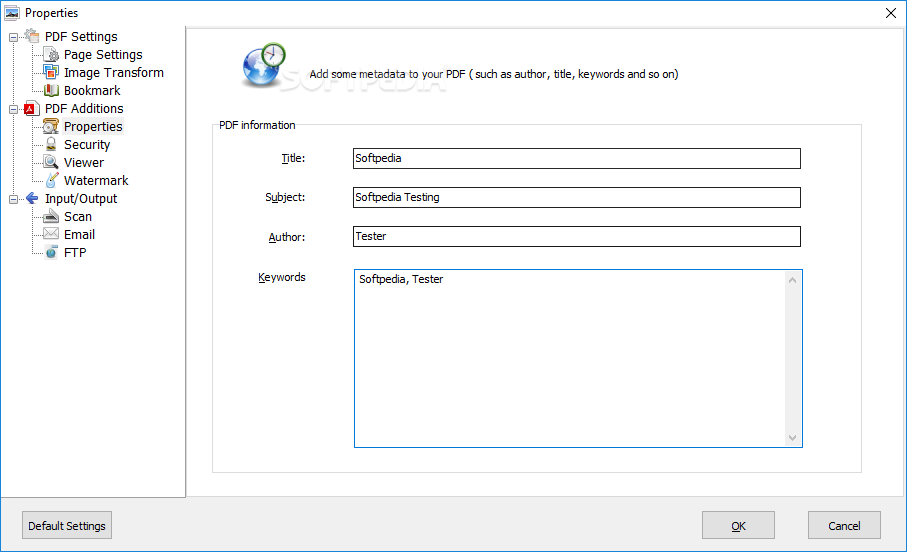Click the Keywords scrollbar down arrow

(792, 438)
